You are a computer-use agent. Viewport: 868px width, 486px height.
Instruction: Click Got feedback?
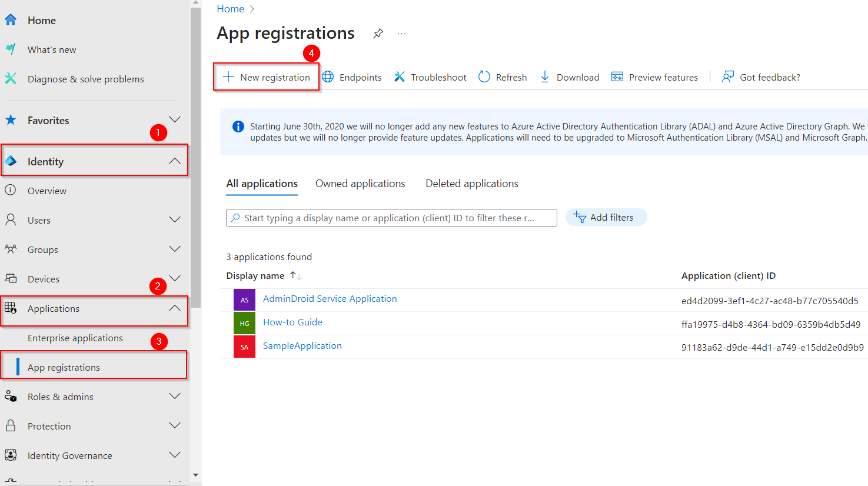click(760, 76)
